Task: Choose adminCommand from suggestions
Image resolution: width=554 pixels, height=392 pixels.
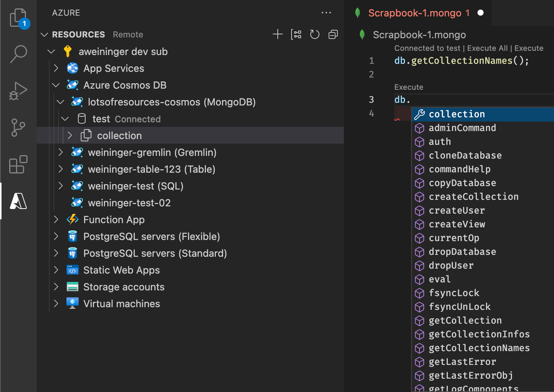Action: (483, 128)
